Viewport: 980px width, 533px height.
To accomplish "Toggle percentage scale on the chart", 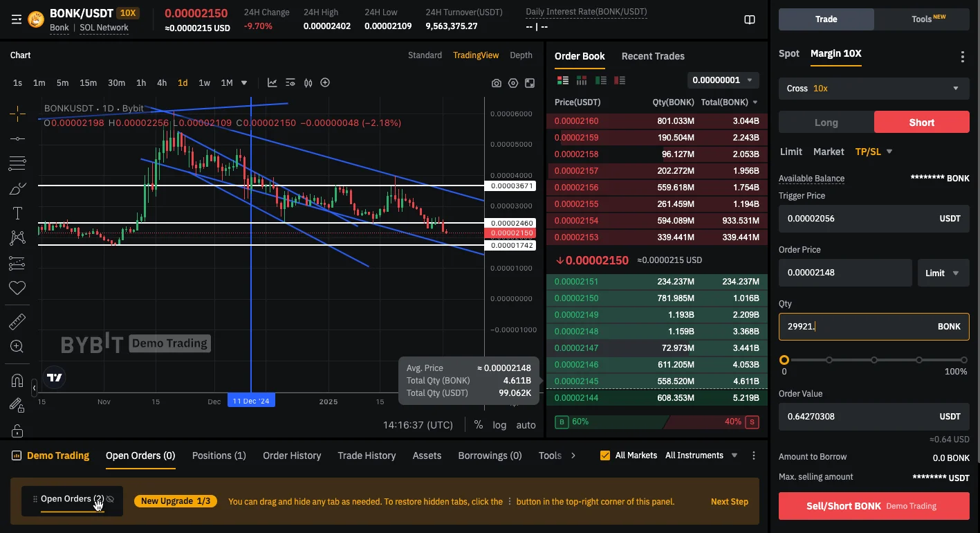I will click(479, 425).
